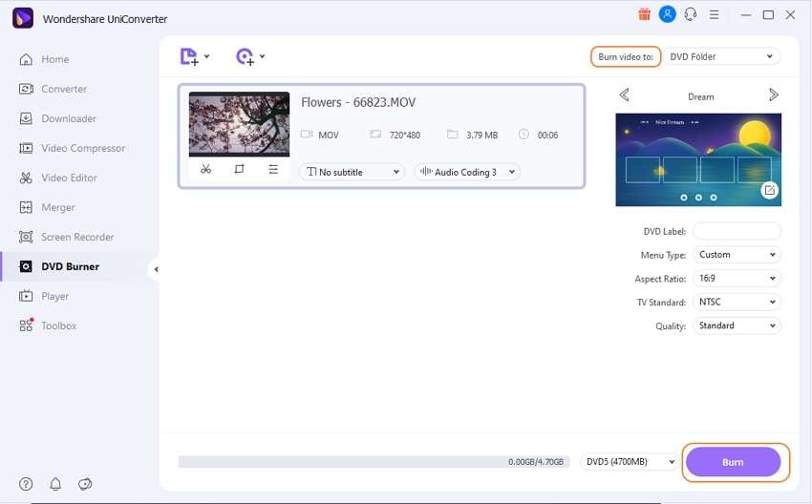Open the effects settings icon under thumbnail
This screenshot has width=812, height=504.
coord(273,169)
